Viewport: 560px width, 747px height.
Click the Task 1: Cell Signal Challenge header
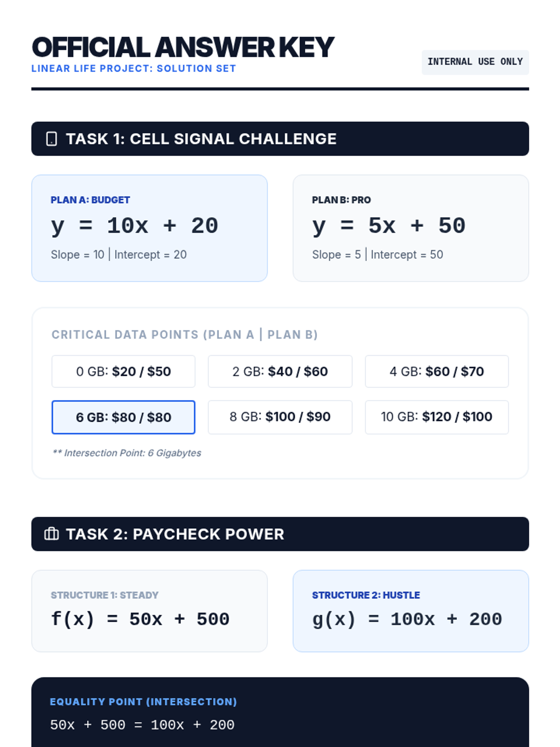(x=280, y=139)
